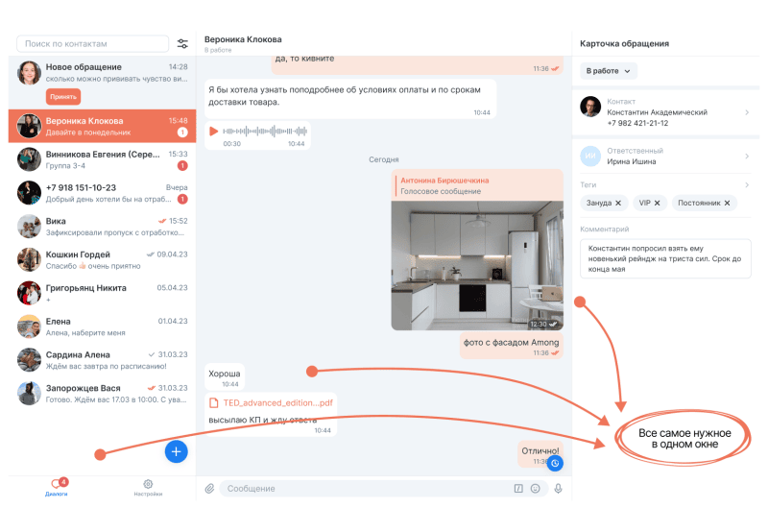This screenshot has height=532, width=768.
Task: Click the blue scheduled clock icon
Action: 555,463
